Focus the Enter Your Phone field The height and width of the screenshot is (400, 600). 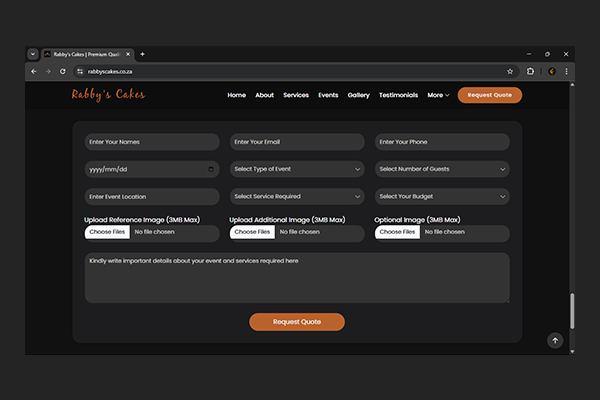click(x=442, y=142)
